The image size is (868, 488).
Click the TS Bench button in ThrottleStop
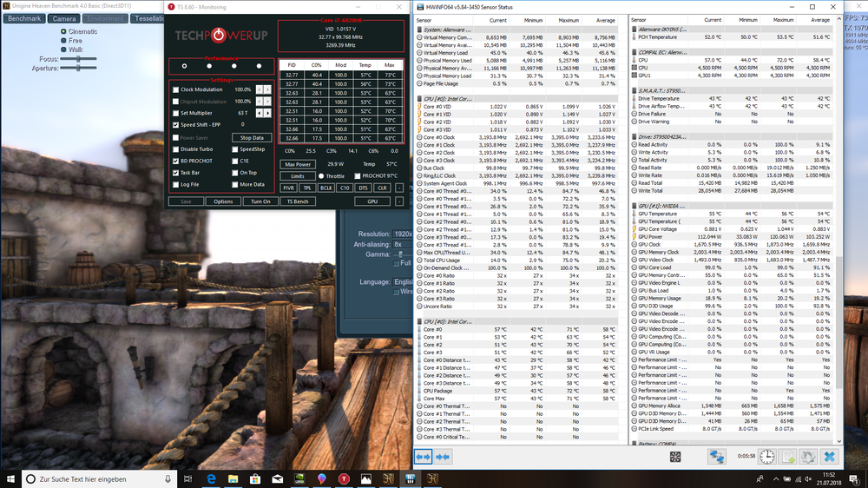(297, 201)
